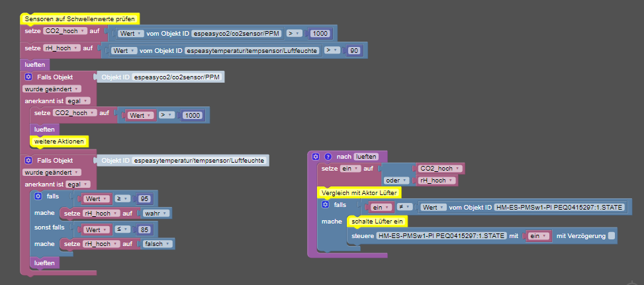Image resolution: width=644 pixels, height=285 pixels.
Task: Open 'wurde geändert' dropdown in Luftfeuchte trigger
Action: coord(52,172)
